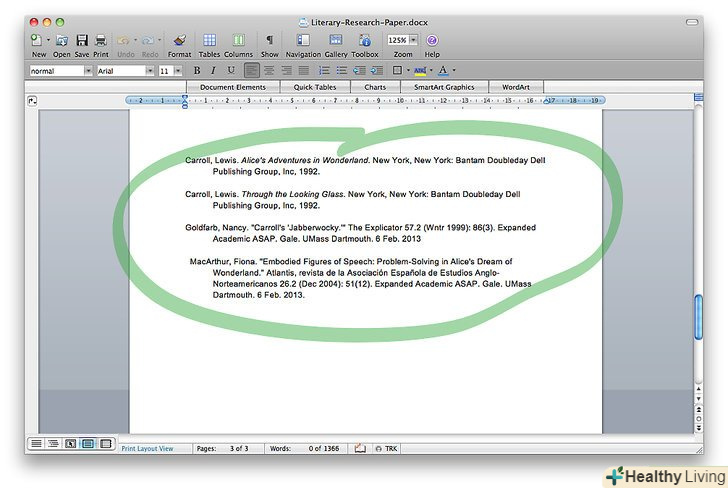The image size is (728, 488).
Task: Expand the Redo history dropdown arrow
Action: (159, 40)
